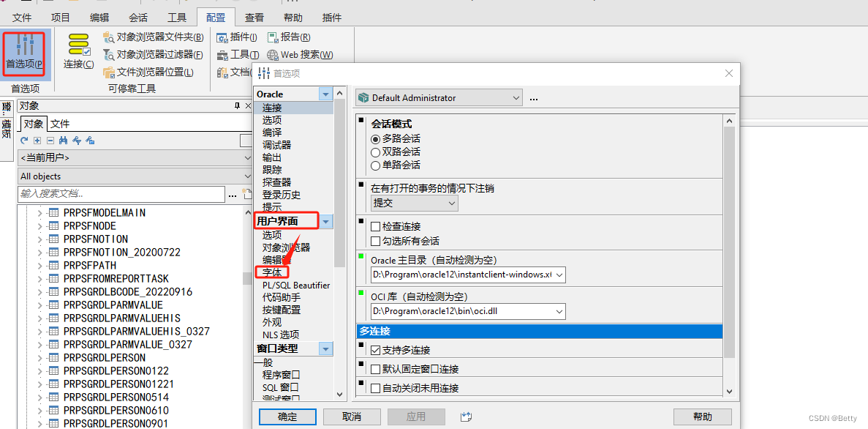This screenshot has height=429, width=868.
Task: Click the 帮助 button in preferences dialog
Action: click(702, 417)
